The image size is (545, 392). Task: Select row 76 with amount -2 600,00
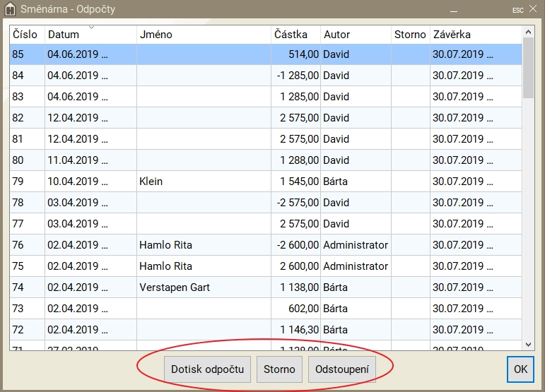point(295,245)
